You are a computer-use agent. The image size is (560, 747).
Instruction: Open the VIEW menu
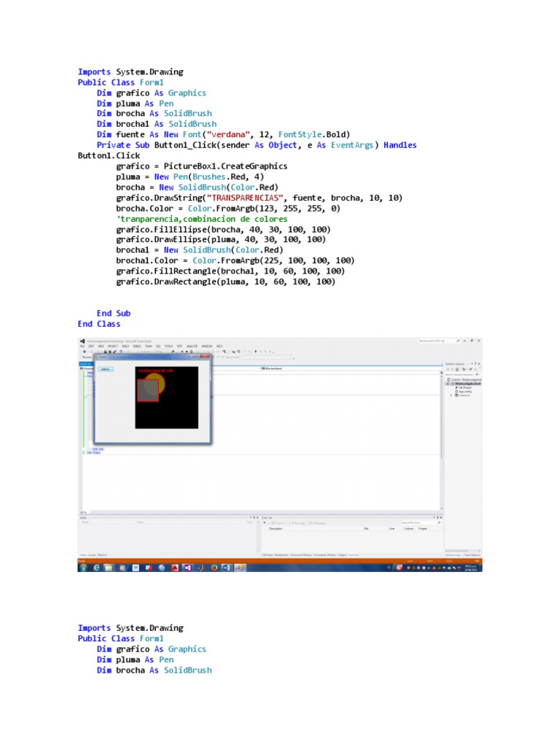(101, 347)
